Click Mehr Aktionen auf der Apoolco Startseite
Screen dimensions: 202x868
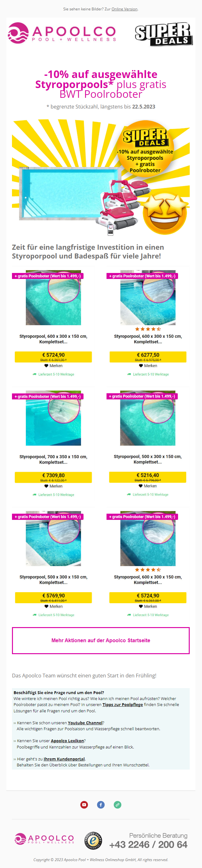[101, 640]
